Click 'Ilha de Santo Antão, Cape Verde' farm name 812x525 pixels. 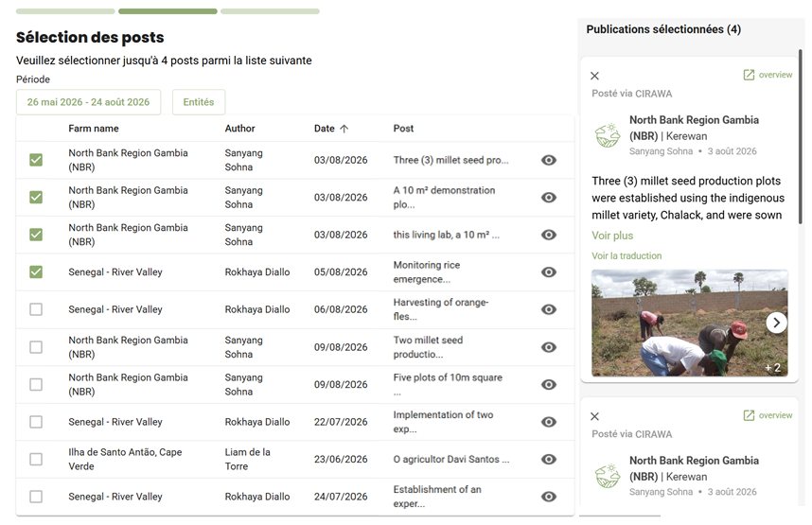tap(125, 459)
